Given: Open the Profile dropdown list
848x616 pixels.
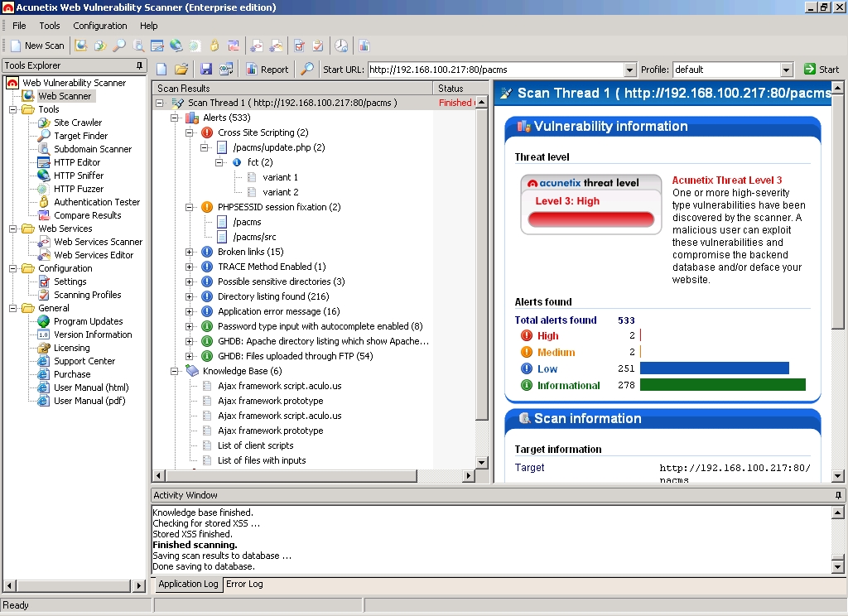Looking at the screenshot, I should tap(787, 70).
